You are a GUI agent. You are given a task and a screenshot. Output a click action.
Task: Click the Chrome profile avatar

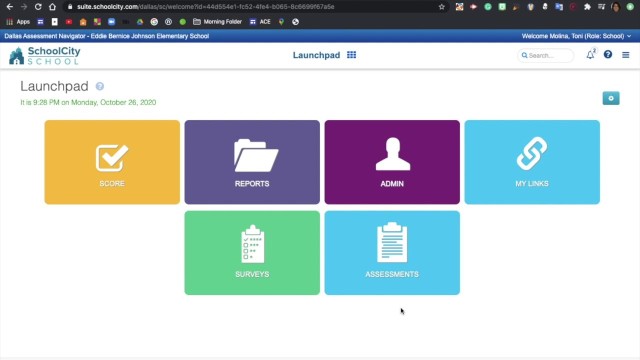[616, 7]
